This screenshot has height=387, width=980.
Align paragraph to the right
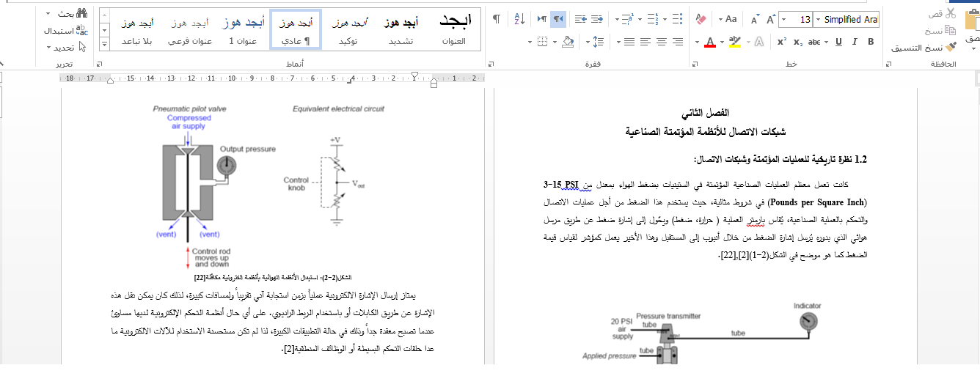[x=678, y=42]
